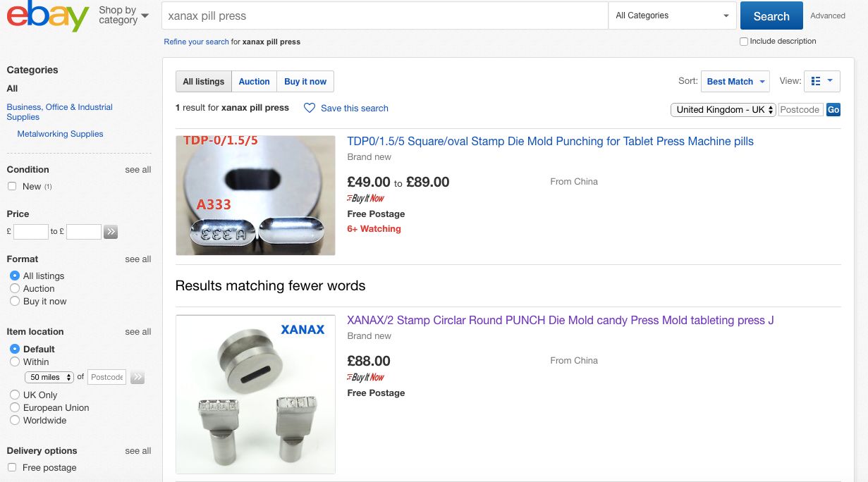The height and width of the screenshot is (482, 868).
Task: Switch to the Buy it now tab
Action: tap(305, 82)
